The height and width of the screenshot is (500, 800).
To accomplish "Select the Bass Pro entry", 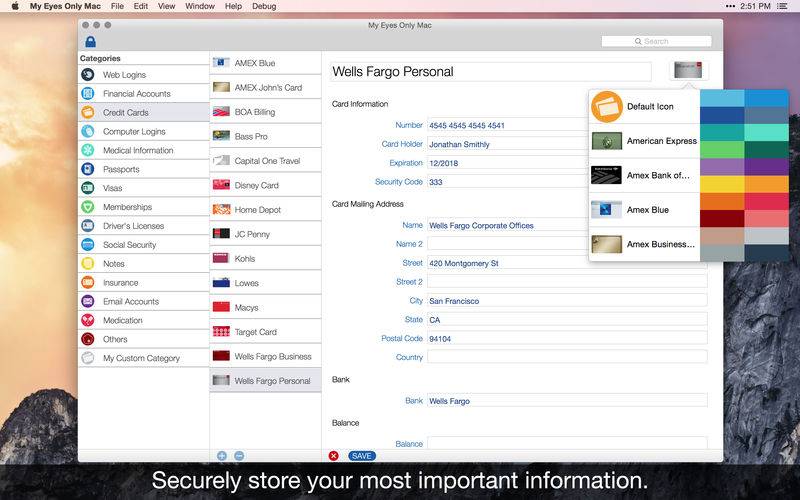I will point(265,136).
